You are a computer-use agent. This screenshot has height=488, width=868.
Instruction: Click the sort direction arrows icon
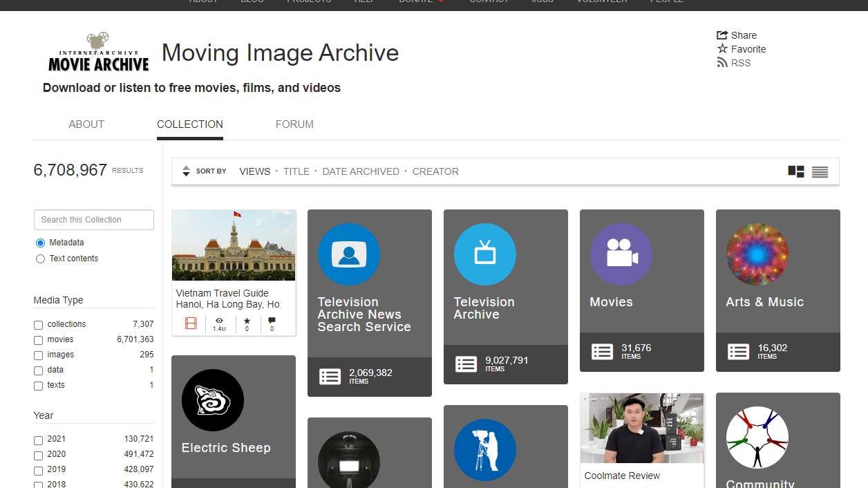[186, 171]
